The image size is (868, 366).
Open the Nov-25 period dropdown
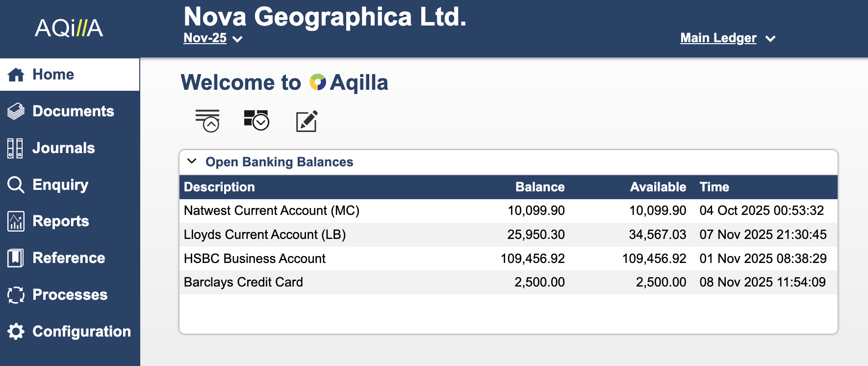click(x=213, y=38)
